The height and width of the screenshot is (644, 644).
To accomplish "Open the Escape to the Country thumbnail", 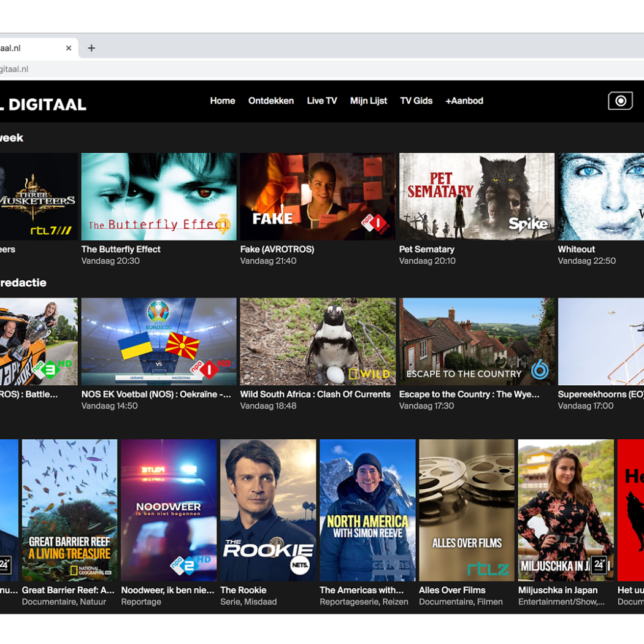I will (x=477, y=341).
